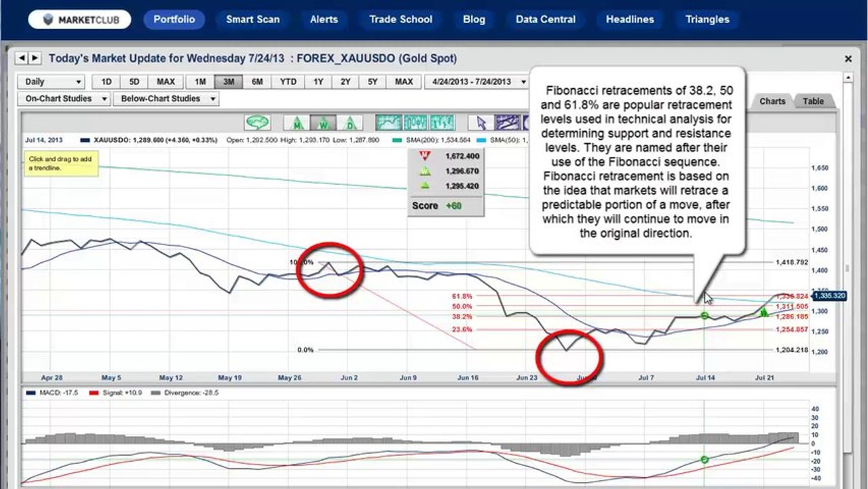This screenshot has height=489, width=868.
Task: Open Data Central
Action: click(546, 19)
